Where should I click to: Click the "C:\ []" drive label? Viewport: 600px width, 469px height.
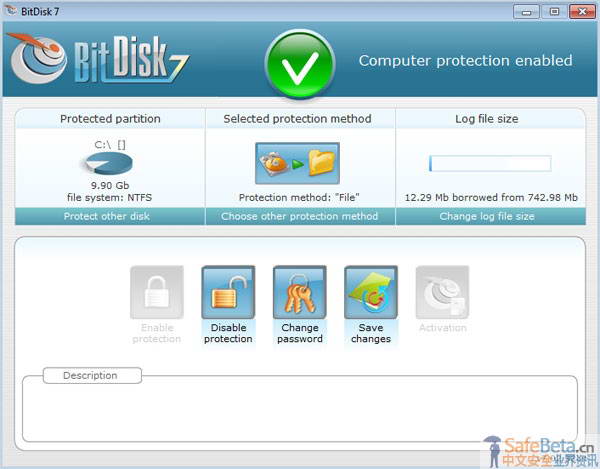point(110,145)
